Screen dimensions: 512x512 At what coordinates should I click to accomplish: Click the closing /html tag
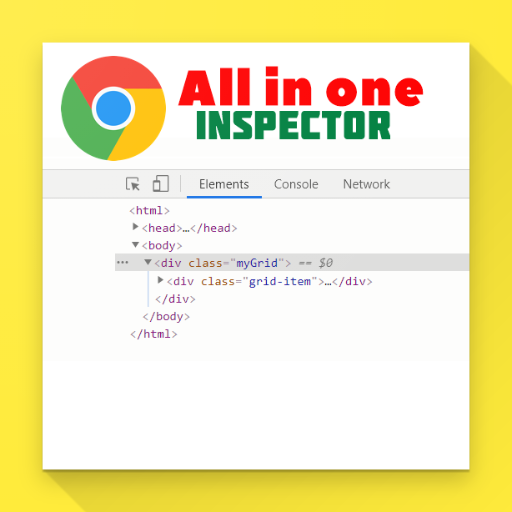[154, 334]
